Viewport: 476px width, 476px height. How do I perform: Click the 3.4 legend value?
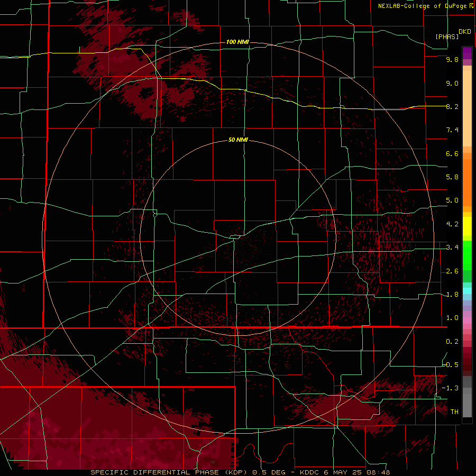point(452,248)
